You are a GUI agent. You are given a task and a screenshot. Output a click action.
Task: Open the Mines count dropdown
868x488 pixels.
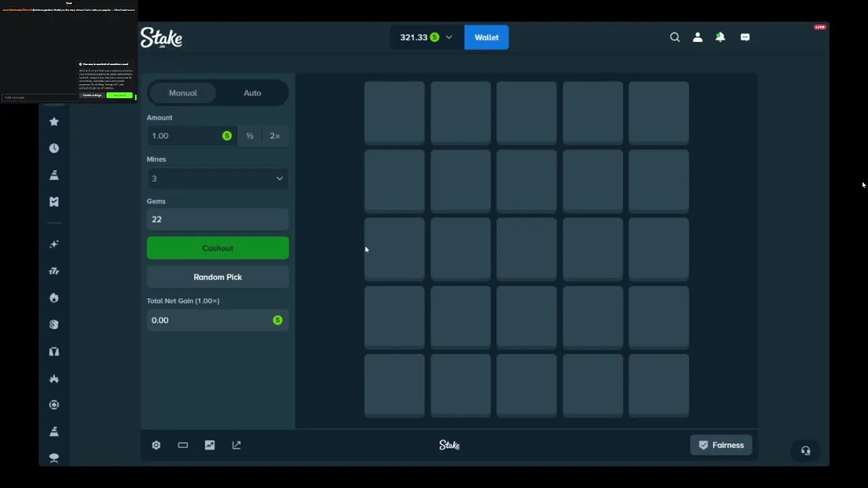click(218, 178)
